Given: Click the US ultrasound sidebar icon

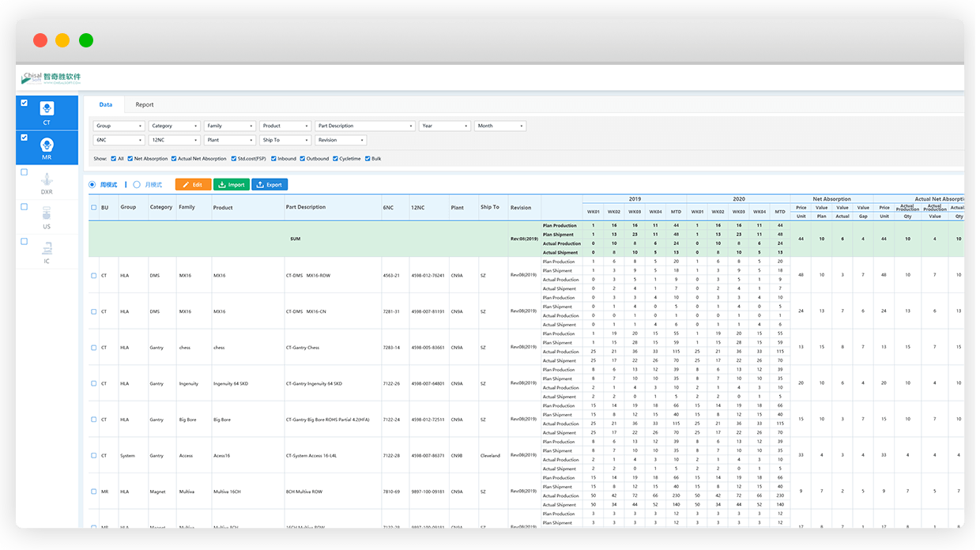Looking at the screenshot, I should (47, 213).
